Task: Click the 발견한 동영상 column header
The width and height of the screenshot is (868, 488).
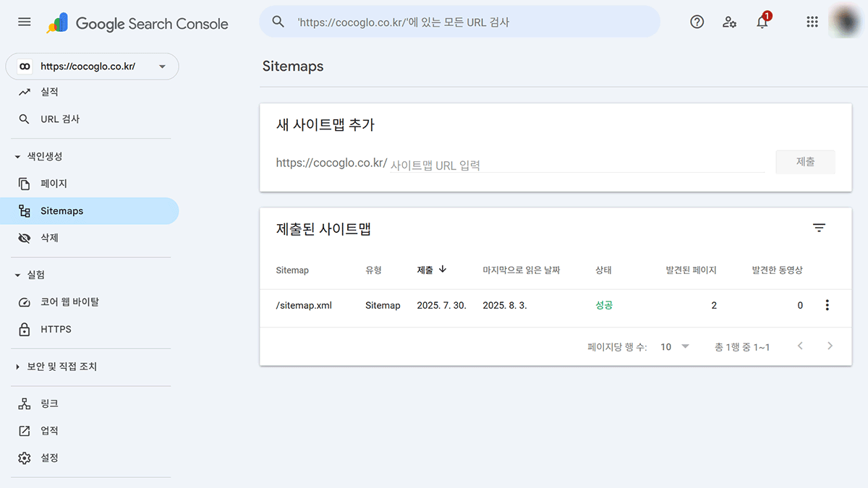Action: coord(777,270)
